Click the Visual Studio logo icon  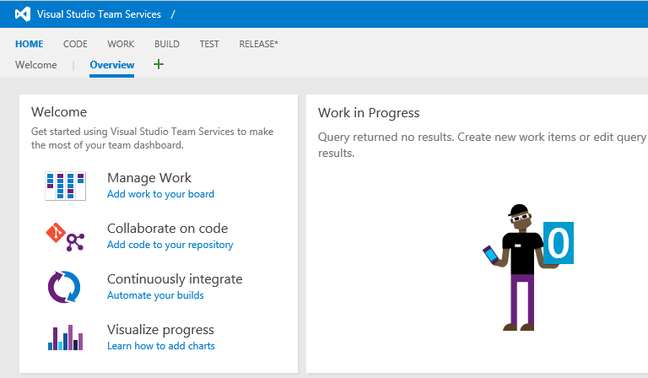(23, 14)
